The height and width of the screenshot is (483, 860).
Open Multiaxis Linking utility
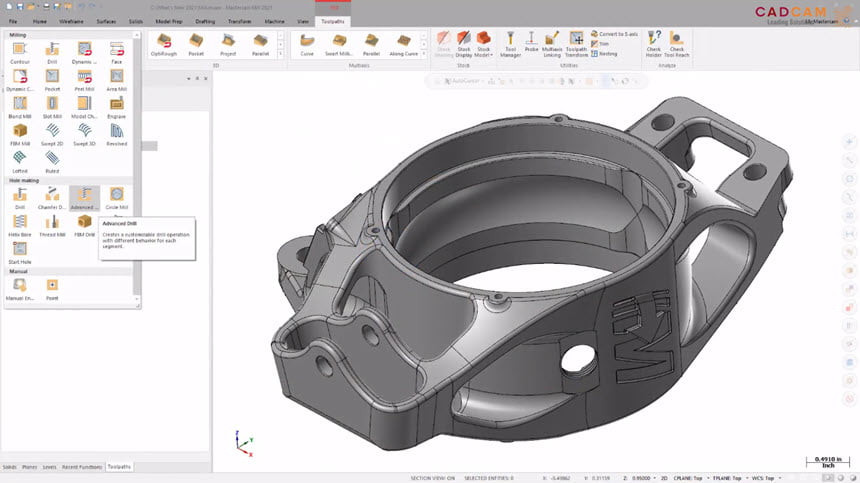pos(552,44)
